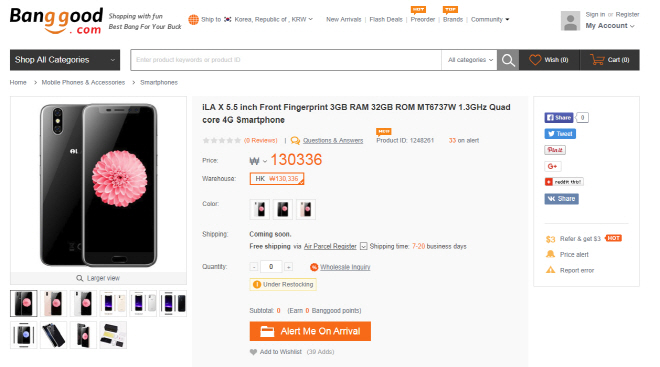
Task: Share on Google Plus icon
Action: click(553, 166)
